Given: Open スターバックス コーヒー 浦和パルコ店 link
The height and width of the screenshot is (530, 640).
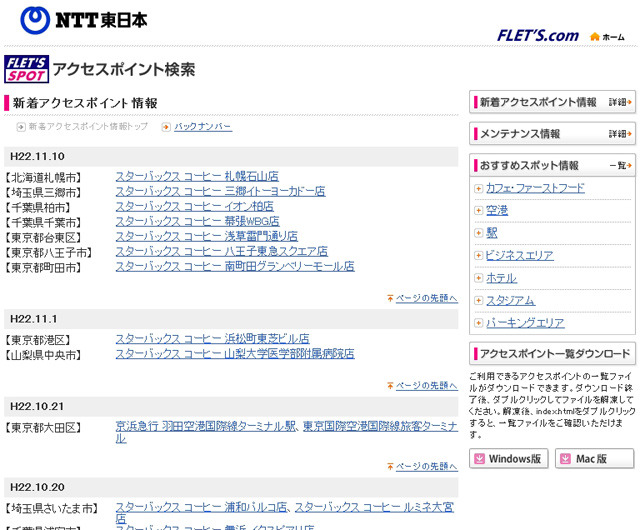Looking at the screenshot, I should click(x=201, y=507).
